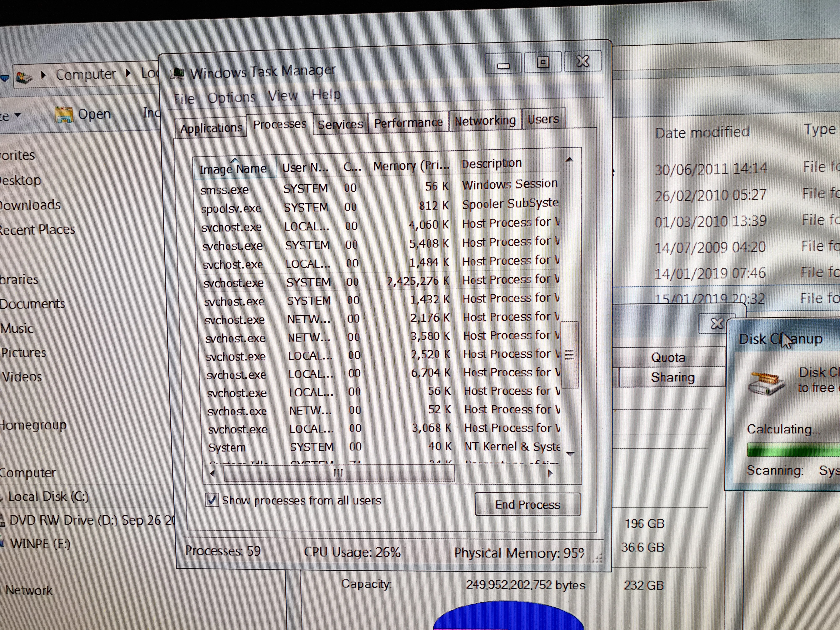Select Homegroup in Explorer sidebar
840x630 pixels.
click(x=33, y=425)
